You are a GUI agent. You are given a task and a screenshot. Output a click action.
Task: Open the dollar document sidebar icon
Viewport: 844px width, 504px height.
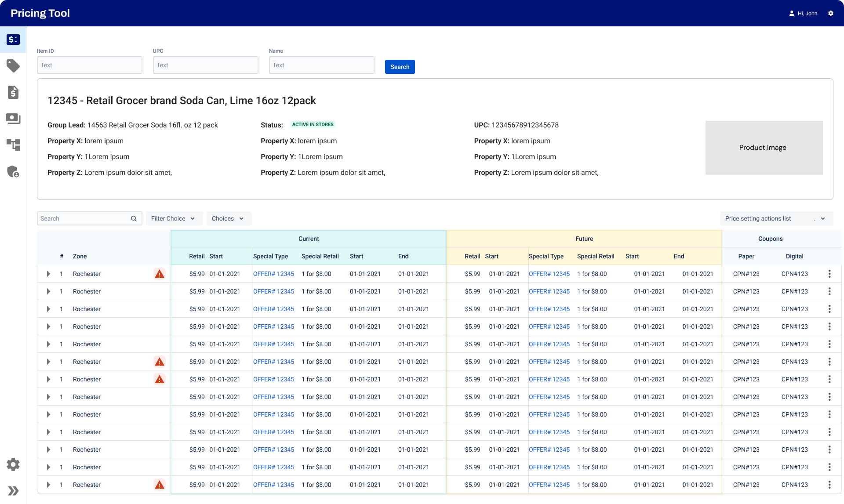pyautogui.click(x=13, y=92)
